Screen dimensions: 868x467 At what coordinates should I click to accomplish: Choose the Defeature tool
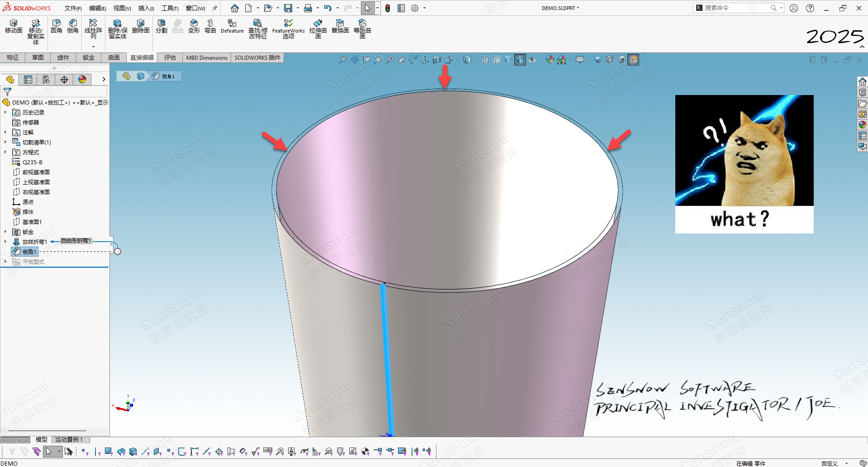point(232,26)
